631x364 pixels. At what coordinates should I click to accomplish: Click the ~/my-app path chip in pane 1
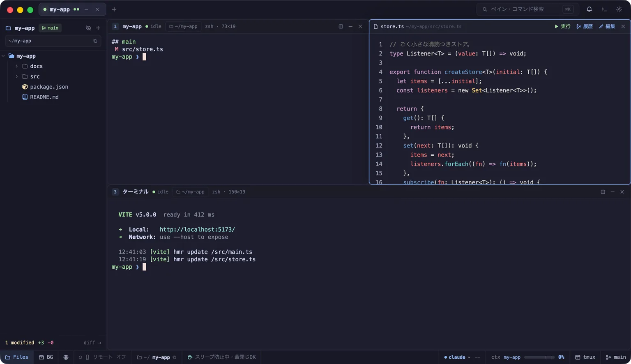pyautogui.click(x=183, y=26)
